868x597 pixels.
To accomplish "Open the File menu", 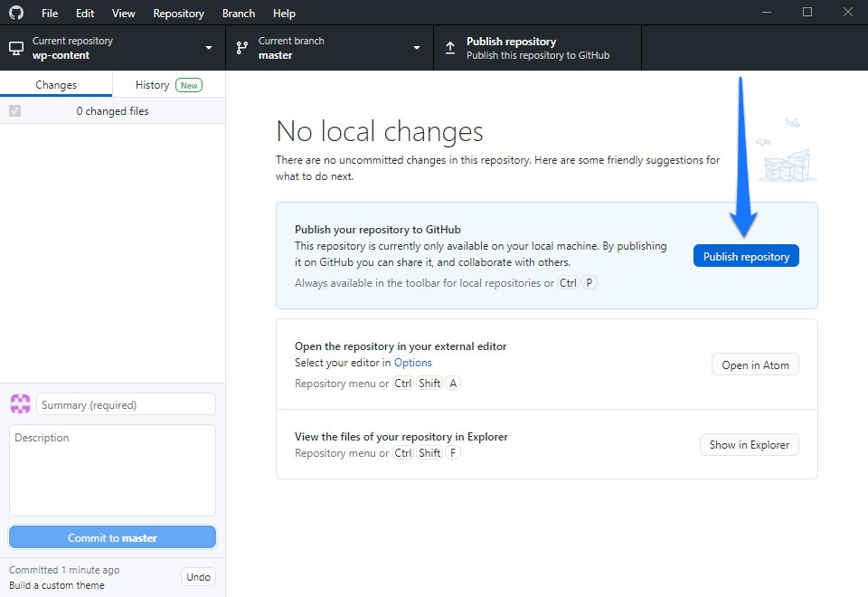I will point(50,14).
